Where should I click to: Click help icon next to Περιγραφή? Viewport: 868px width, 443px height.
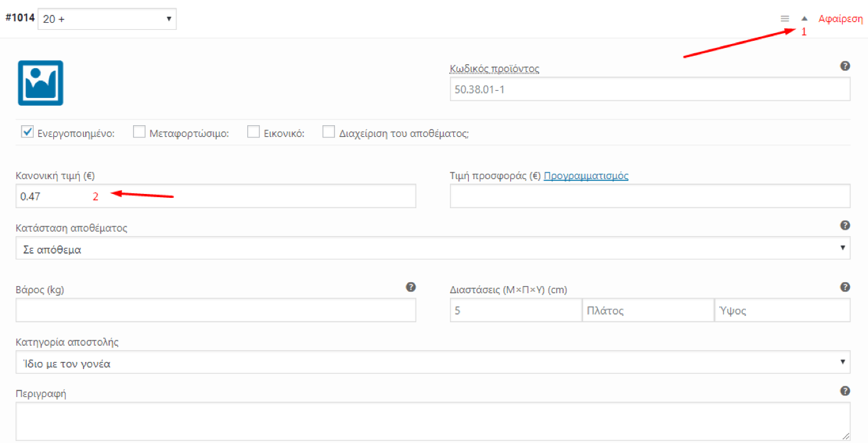click(845, 391)
